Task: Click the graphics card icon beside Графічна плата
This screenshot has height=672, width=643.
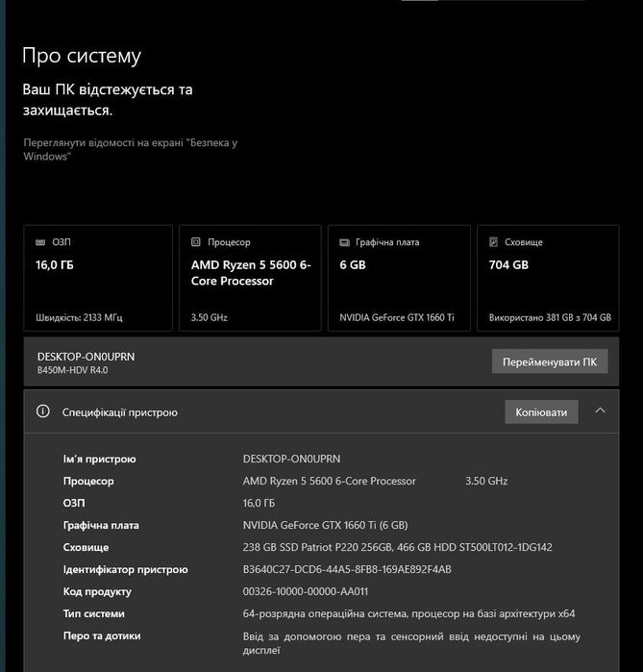Action: (x=344, y=242)
